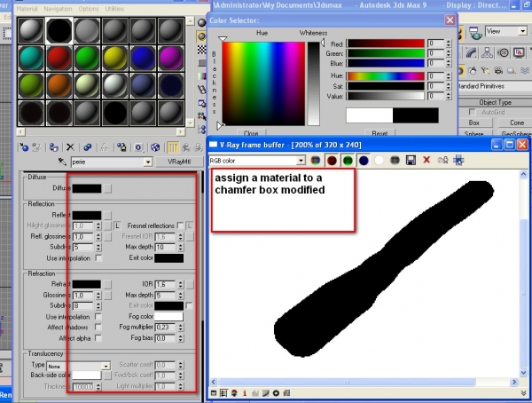Click Show Map in Viewport cube icon
The height and width of the screenshot is (403, 532).
click(155, 147)
